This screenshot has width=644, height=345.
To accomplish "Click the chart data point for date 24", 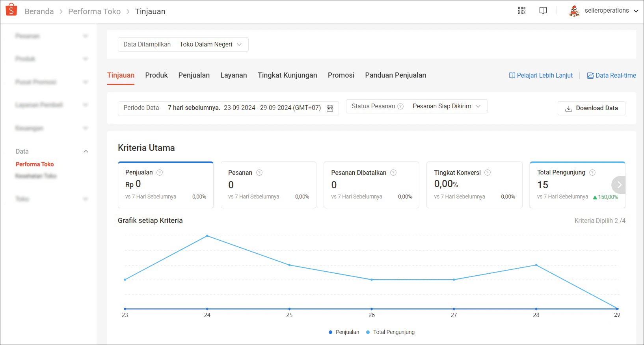I will pyautogui.click(x=207, y=236).
